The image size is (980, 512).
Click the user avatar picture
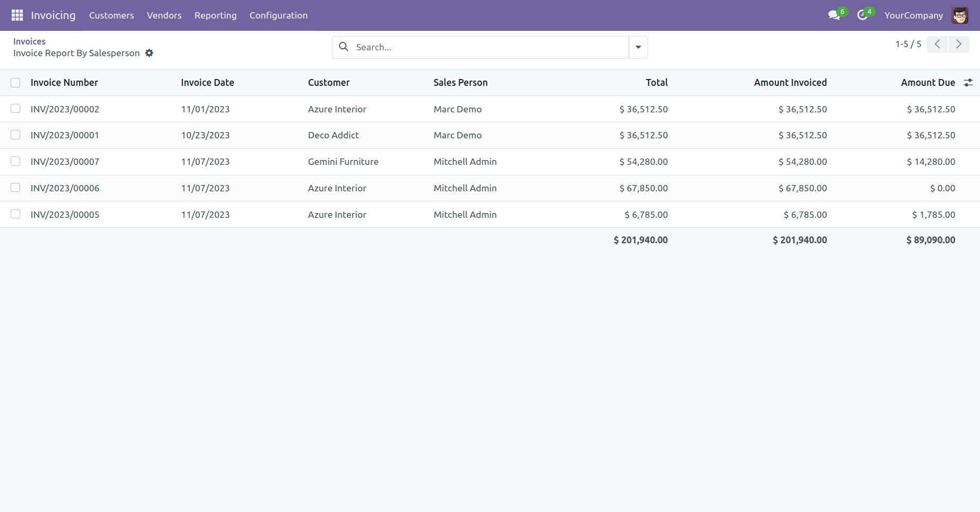pos(960,15)
